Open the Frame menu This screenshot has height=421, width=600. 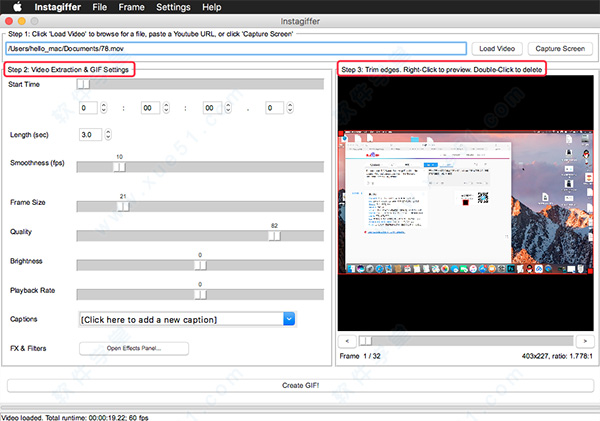(131, 7)
